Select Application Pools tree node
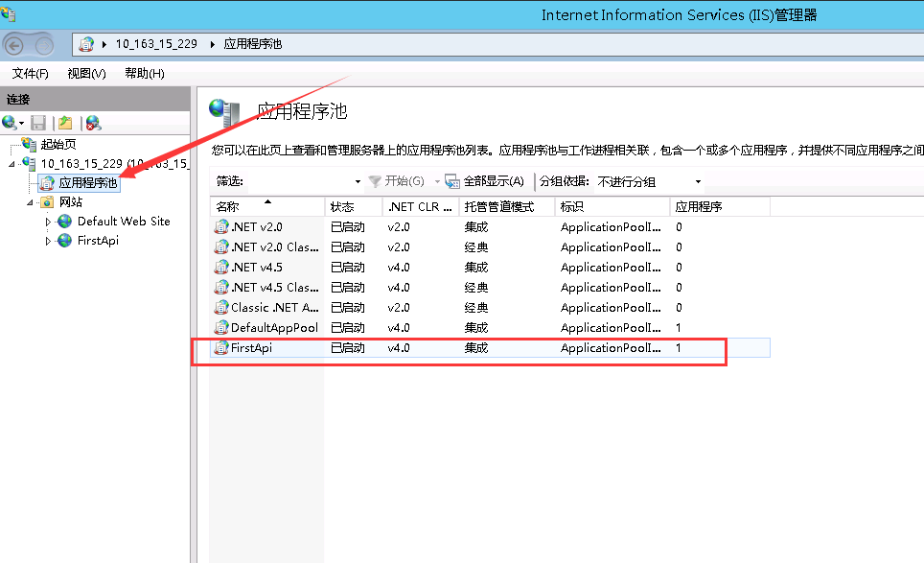This screenshot has width=924, height=563. pyautogui.click(x=88, y=183)
